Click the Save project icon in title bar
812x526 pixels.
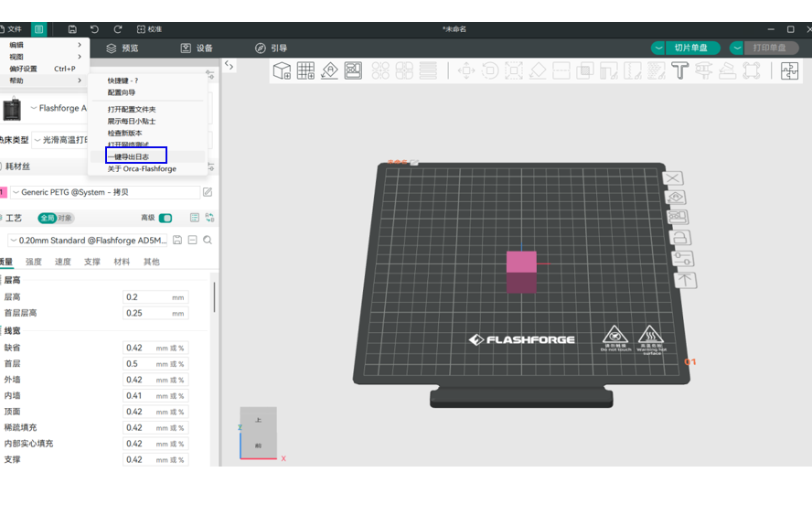(x=72, y=29)
